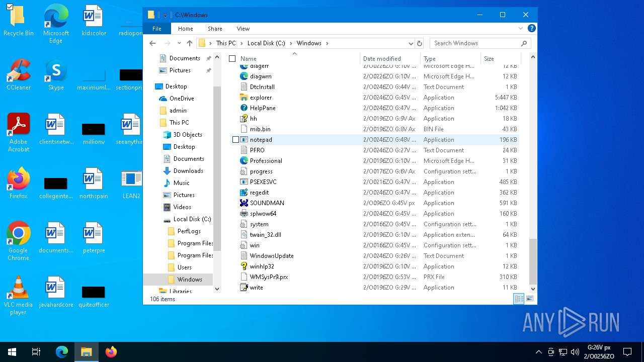Open PerfLogs folder in navigation tree
The image size is (644, 362).
(189, 231)
